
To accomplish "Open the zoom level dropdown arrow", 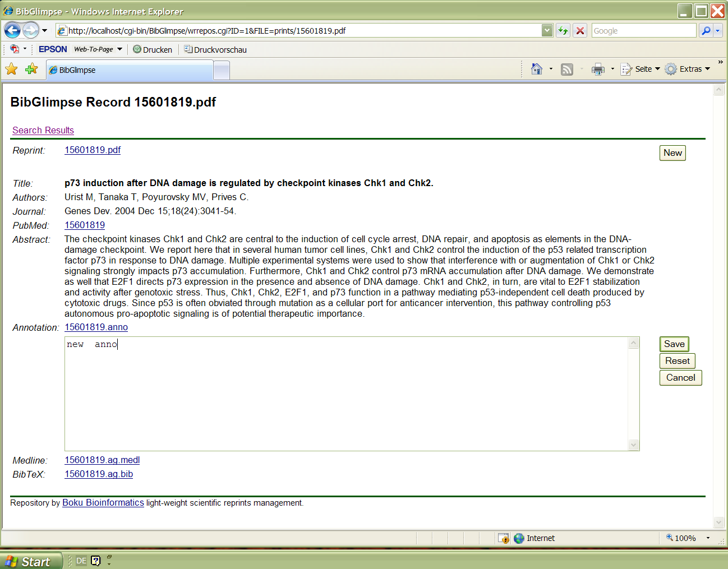I will [x=708, y=538].
